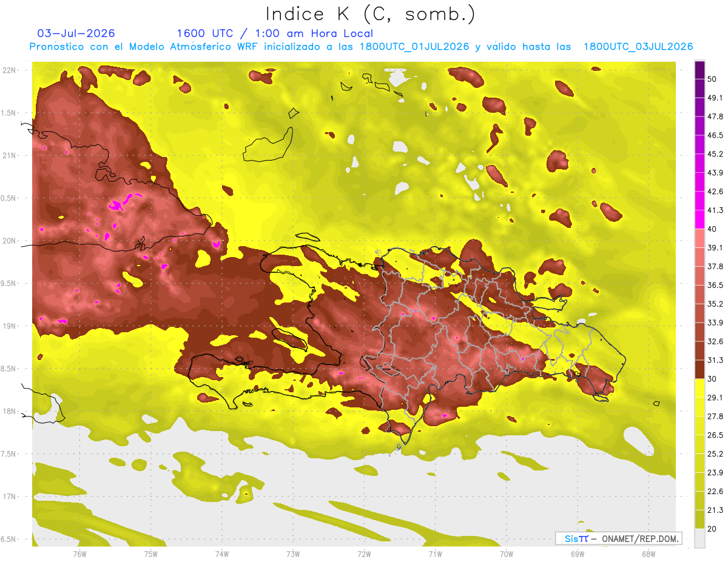The height and width of the screenshot is (562, 728).
Task: Click the legend value "37.8"
Action: pos(715,266)
